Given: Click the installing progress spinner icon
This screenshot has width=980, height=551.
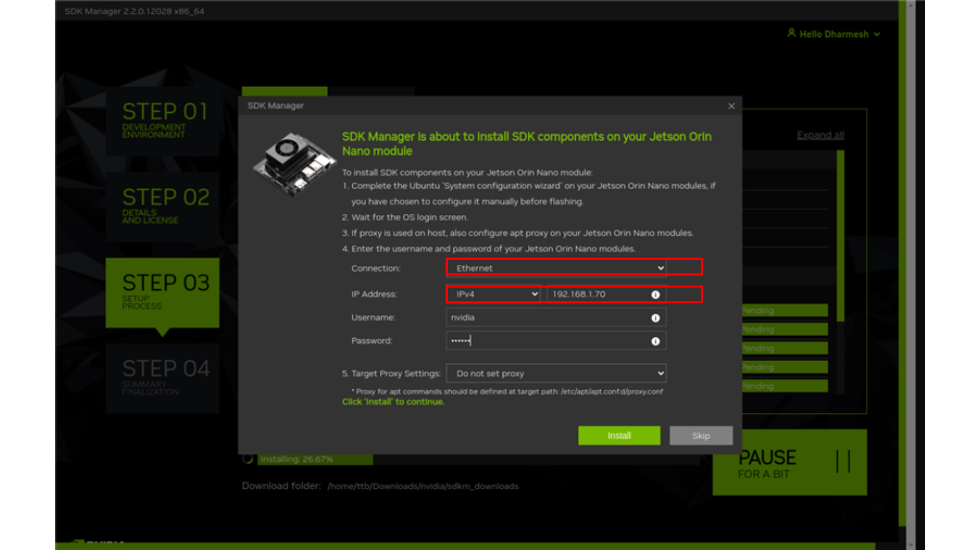Looking at the screenshot, I should coord(248,459).
